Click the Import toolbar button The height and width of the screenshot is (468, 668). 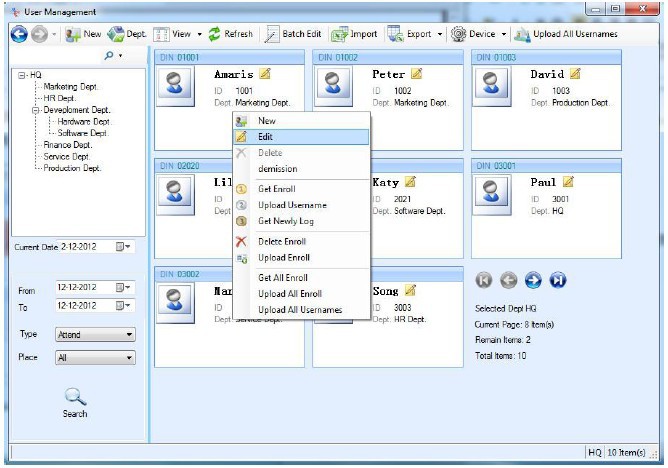click(x=354, y=34)
